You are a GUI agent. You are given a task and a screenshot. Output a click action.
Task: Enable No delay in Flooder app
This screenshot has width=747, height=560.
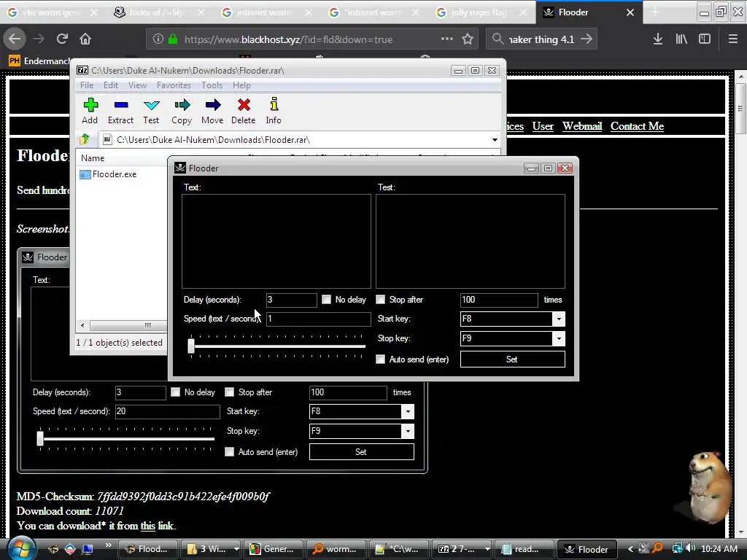coord(326,300)
